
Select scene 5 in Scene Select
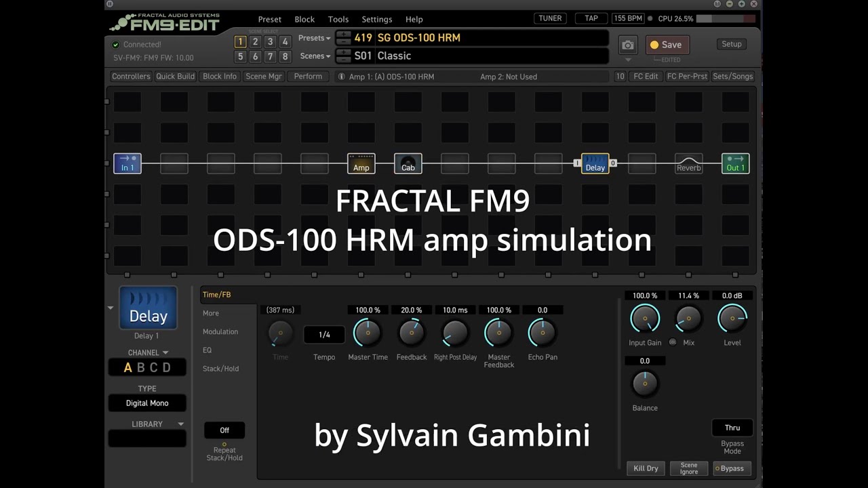point(240,57)
